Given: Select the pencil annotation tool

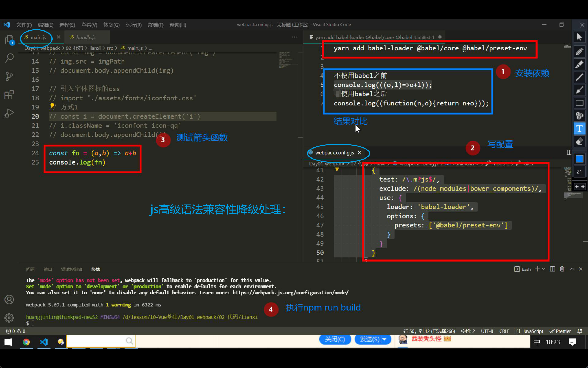Looking at the screenshot, I should (579, 51).
